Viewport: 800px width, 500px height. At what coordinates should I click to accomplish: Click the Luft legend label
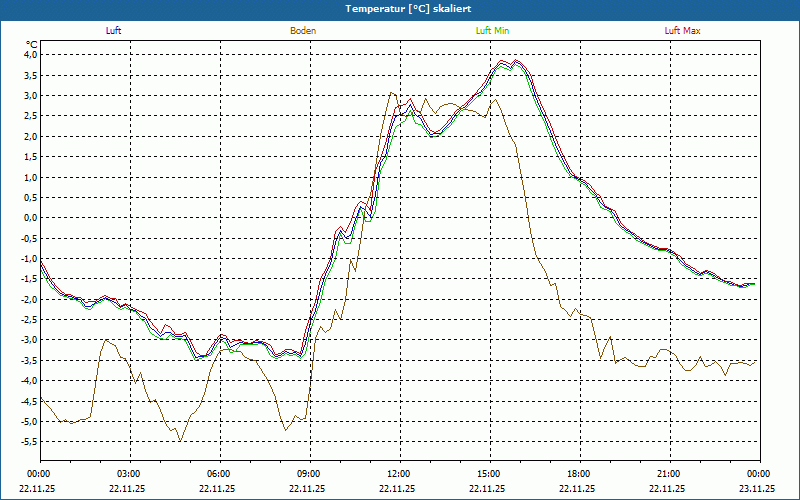coord(114,31)
